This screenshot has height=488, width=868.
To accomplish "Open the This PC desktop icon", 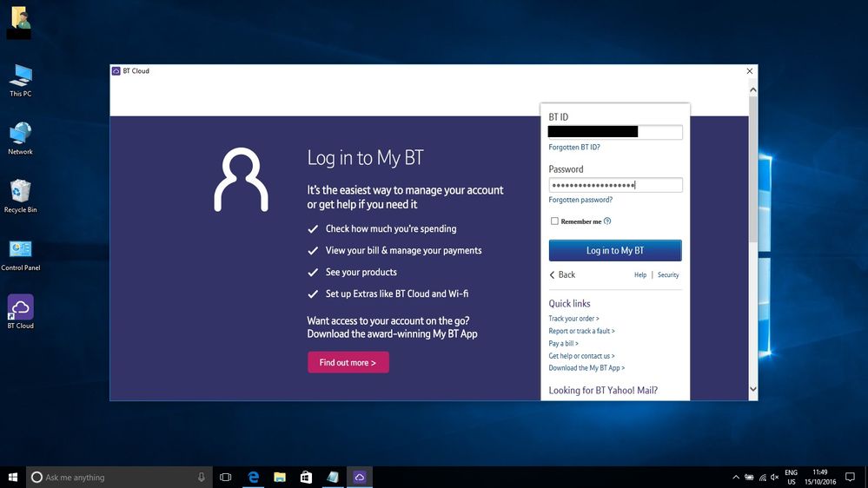I will (21, 80).
